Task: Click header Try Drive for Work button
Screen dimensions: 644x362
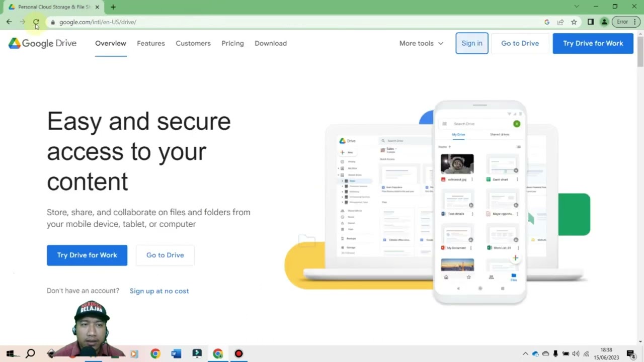Action: click(x=593, y=43)
